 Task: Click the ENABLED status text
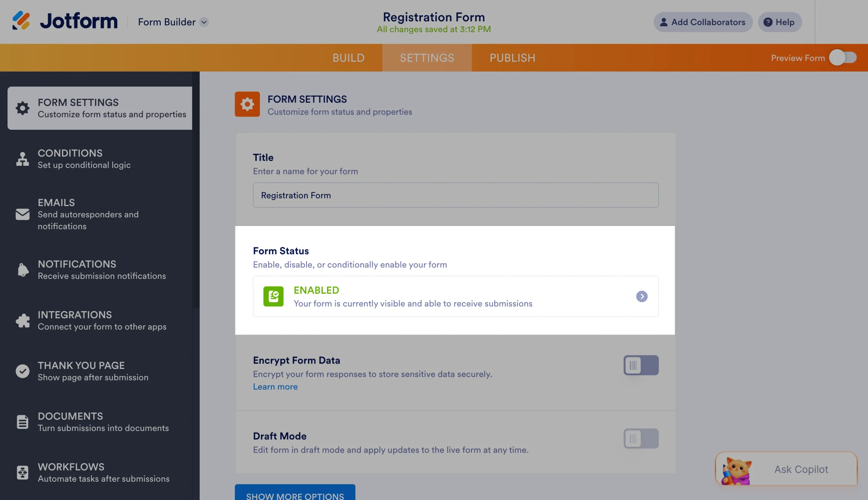click(x=316, y=290)
